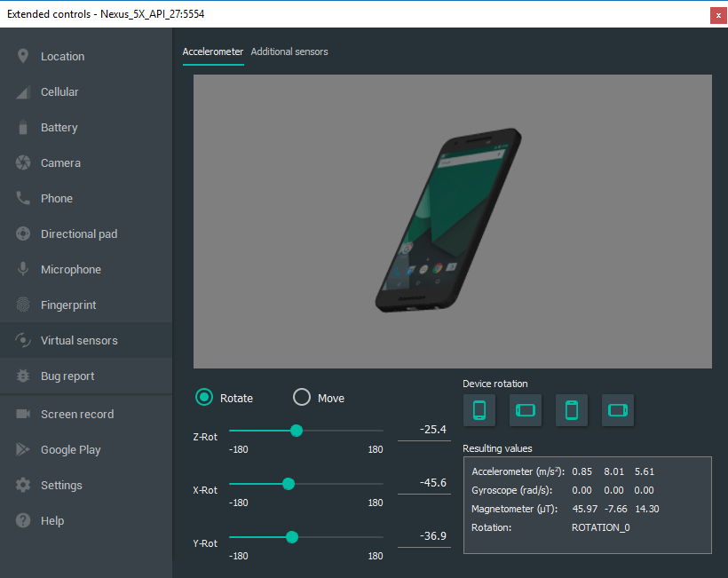Focus the X-Rot value field showing -45.6

(424, 483)
